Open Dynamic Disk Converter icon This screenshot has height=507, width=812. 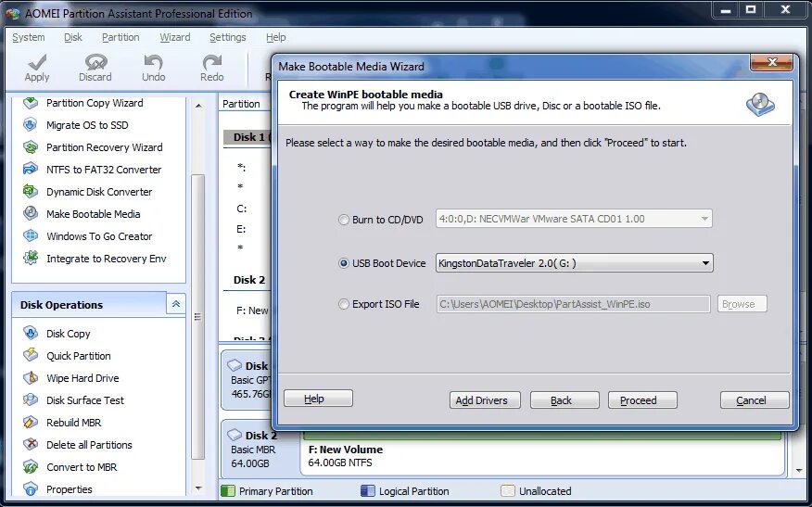click(x=31, y=192)
